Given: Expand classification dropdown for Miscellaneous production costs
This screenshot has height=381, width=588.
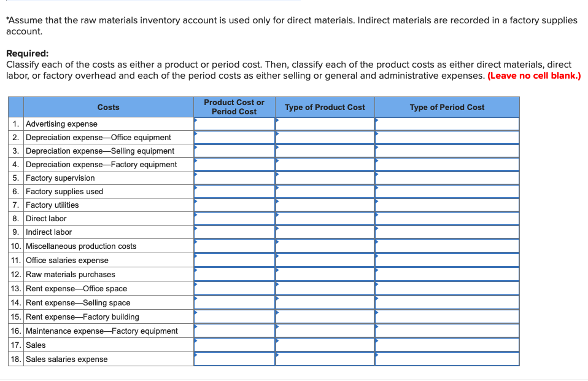Looking at the screenshot, I should click(234, 246).
